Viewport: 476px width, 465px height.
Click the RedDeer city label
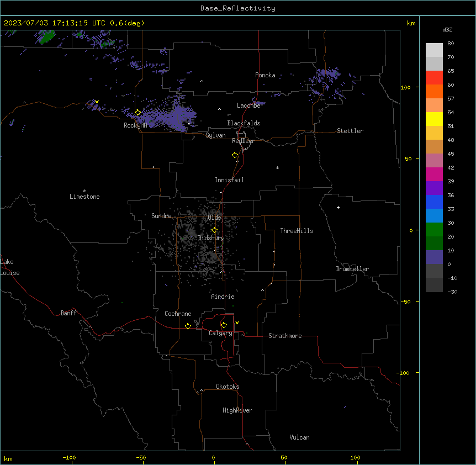coord(243,141)
